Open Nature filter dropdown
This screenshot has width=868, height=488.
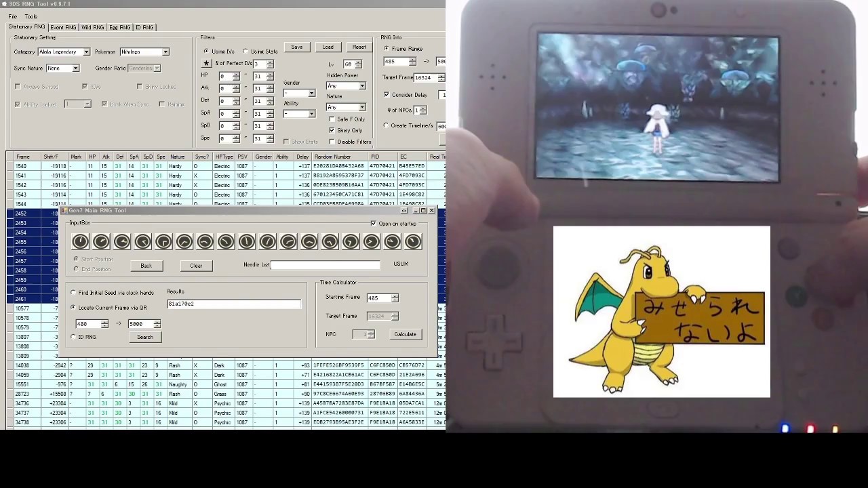346,107
